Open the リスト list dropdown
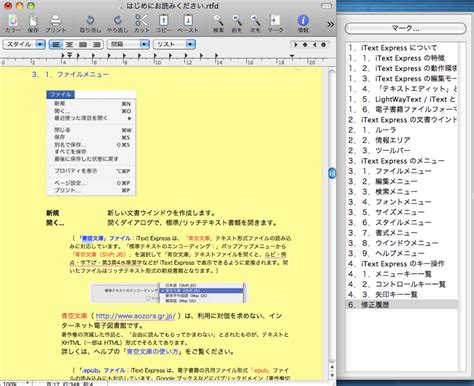This screenshot has width=474, height=386. [x=174, y=44]
